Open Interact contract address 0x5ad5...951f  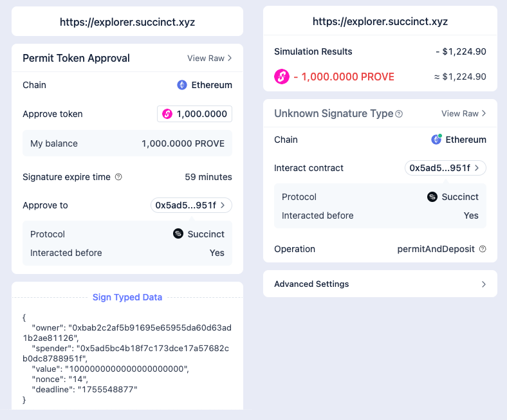pos(445,168)
